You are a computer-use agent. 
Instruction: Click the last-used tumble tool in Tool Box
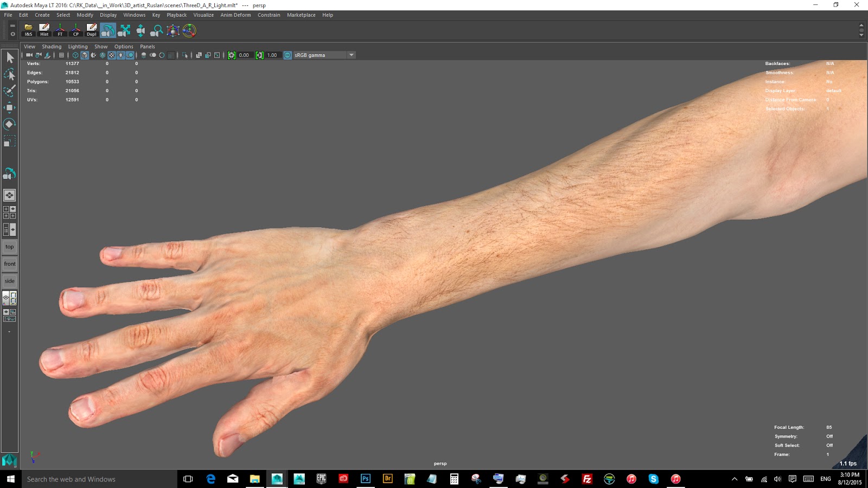(x=10, y=174)
